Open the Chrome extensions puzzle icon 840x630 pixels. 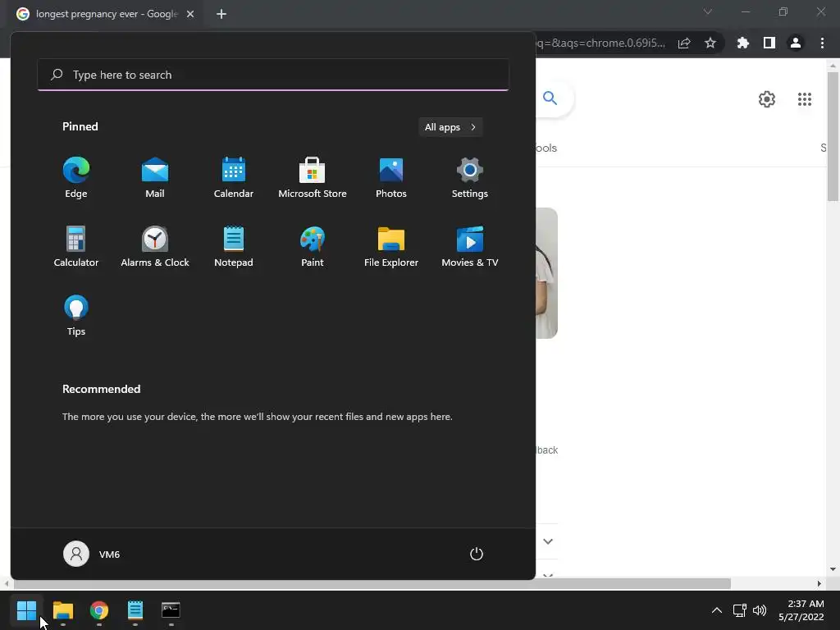pyautogui.click(x=743, y=43)
